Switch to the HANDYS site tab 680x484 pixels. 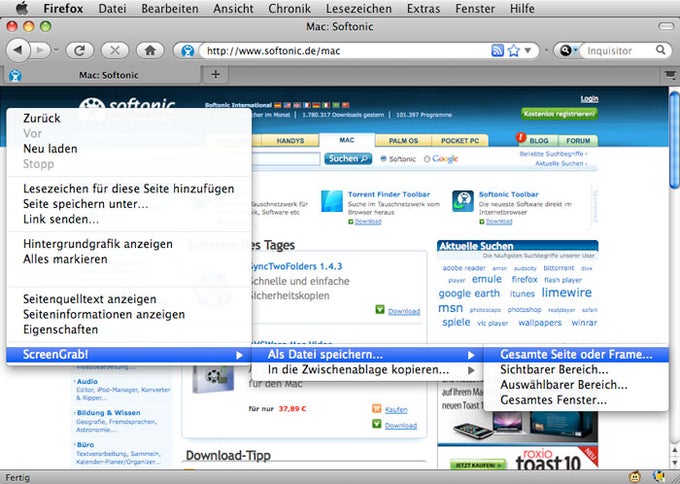[290, 141]
